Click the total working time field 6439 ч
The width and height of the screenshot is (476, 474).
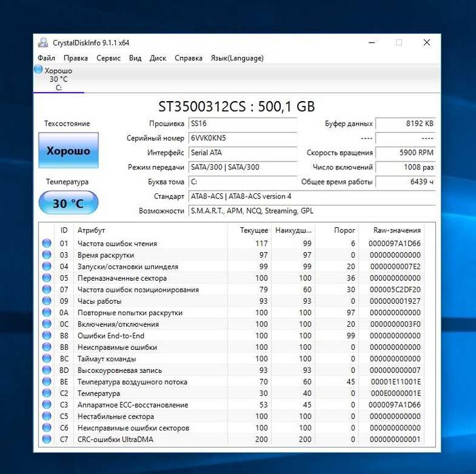(405, 182)
